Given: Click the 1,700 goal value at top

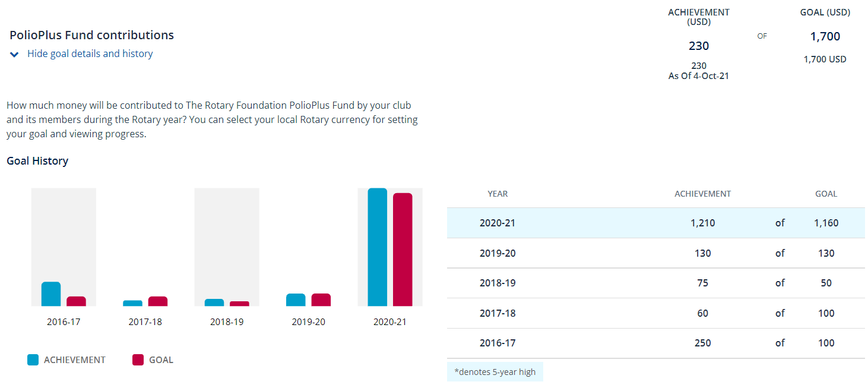Looking at the screenshot, I should coord(825,36).
